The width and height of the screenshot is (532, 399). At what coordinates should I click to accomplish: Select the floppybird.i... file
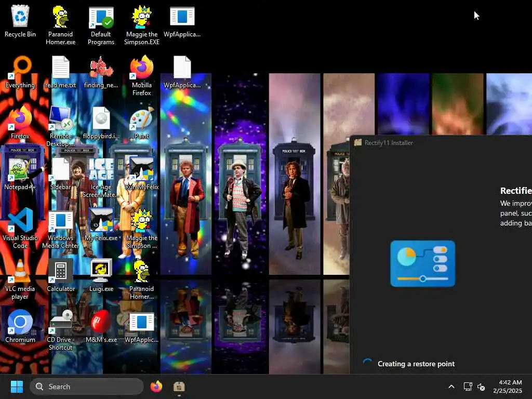pos(101,123)
